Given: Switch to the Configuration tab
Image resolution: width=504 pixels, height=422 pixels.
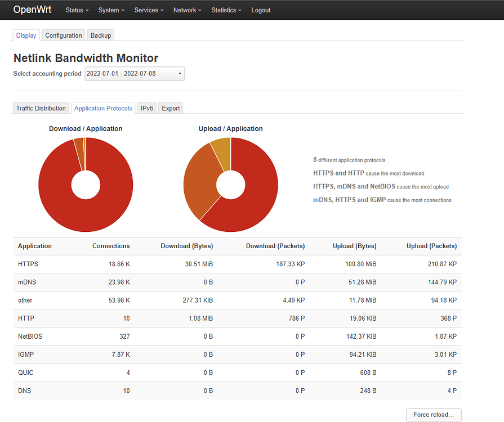Looking at the screenshot, I should coord(63,35).
